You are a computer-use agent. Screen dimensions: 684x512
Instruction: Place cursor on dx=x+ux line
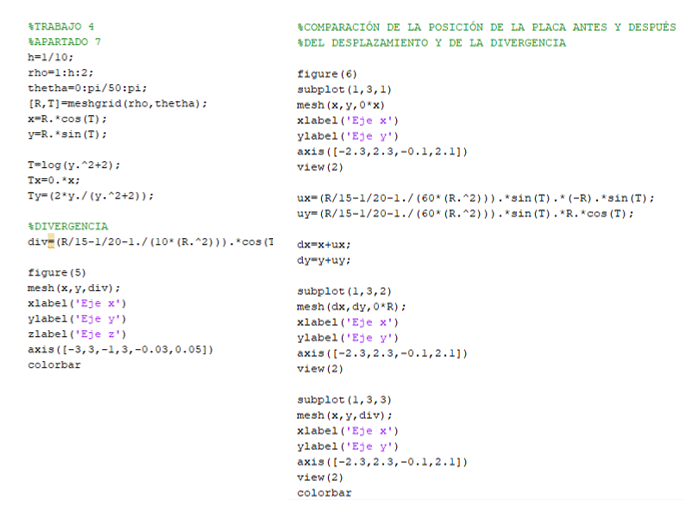324,244
